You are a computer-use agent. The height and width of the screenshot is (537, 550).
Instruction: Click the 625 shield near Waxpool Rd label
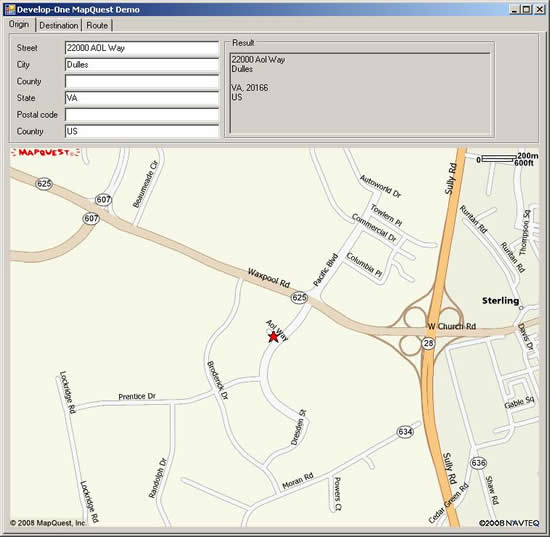[x=299, y=298]
